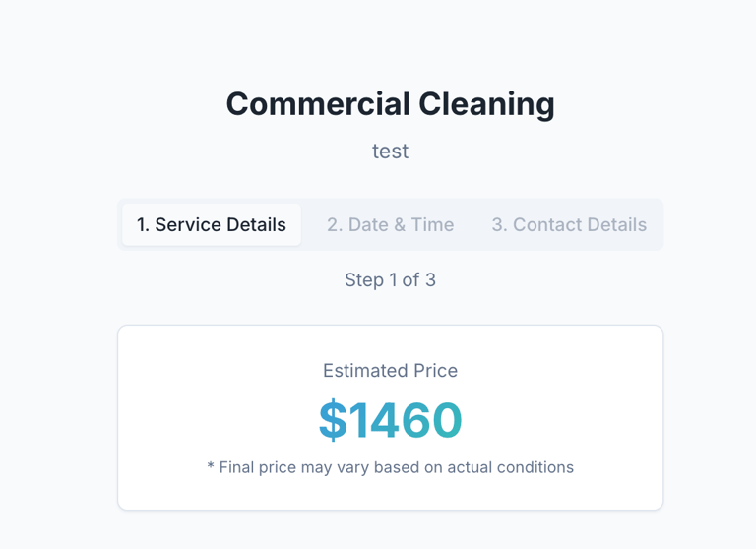756x549 pixels.
Task: Select the Service Details tab
Action: point(212,225)
